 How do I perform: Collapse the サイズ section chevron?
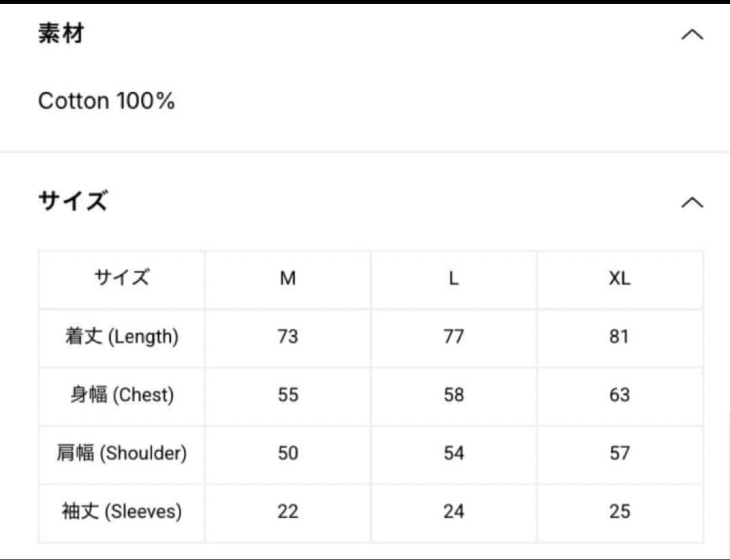tap(691, 202)
